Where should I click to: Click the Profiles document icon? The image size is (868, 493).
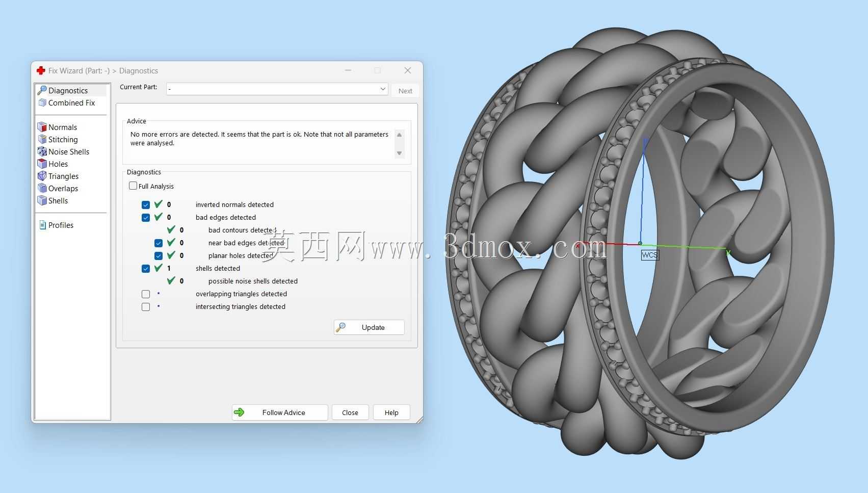point(43,225)
